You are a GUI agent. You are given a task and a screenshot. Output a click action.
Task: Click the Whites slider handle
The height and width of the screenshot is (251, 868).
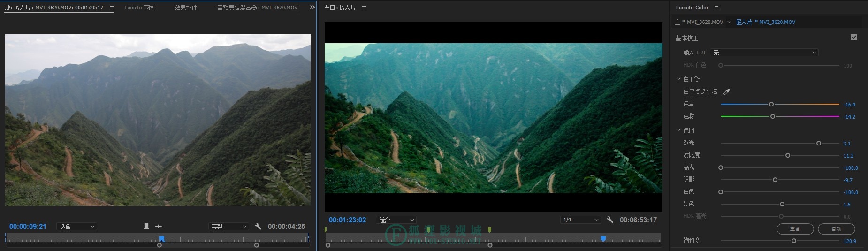[x=721, y=192]
